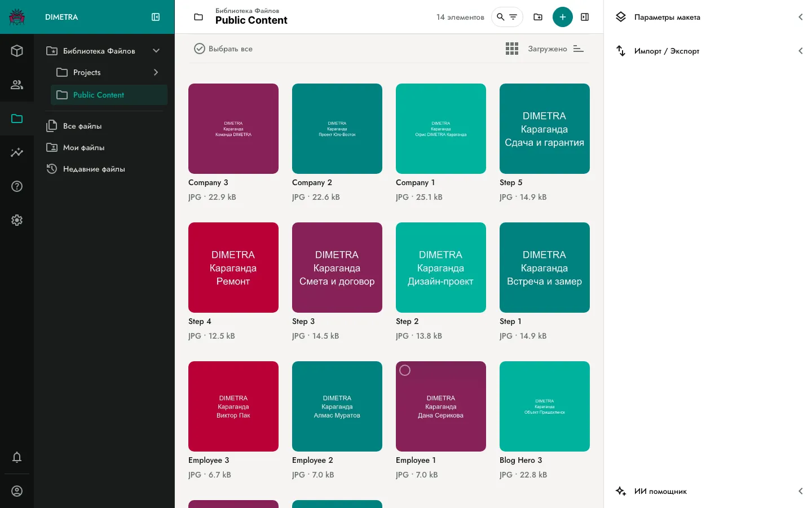Image resolution: width=812 pixels, height=508 pixels.
Task: Open the user profile avatar icon
Action: pyautogui.click(x=17, y=491)
